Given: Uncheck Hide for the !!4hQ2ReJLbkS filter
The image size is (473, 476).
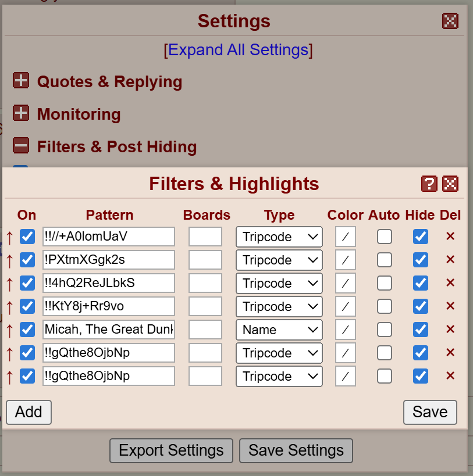Looking at the screenshot, I should (x=421, y=283).
